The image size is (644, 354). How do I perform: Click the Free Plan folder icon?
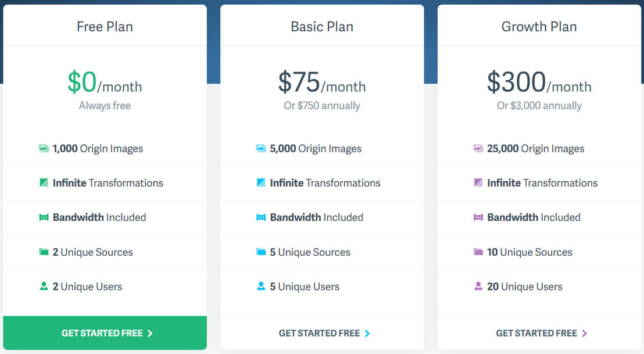coord(44,252)
